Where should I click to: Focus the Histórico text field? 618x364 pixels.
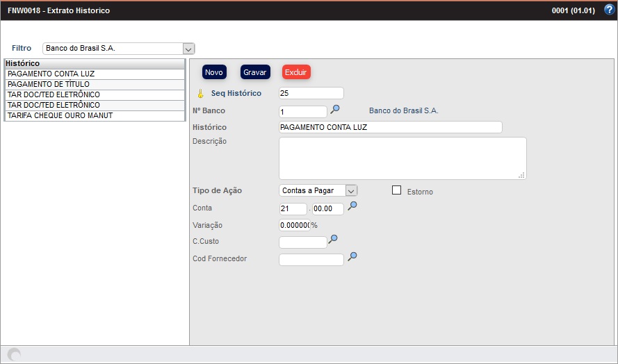pos(389,127)
